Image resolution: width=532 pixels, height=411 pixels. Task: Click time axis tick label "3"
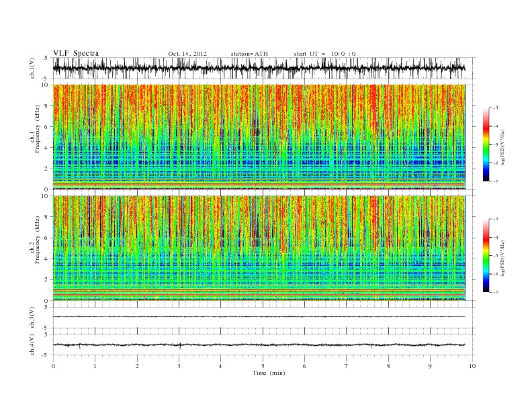pos(179,366)
